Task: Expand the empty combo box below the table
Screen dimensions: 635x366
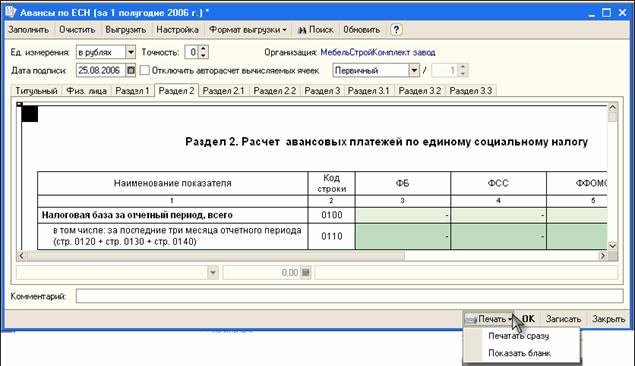Action: click(x=213, y=272)
